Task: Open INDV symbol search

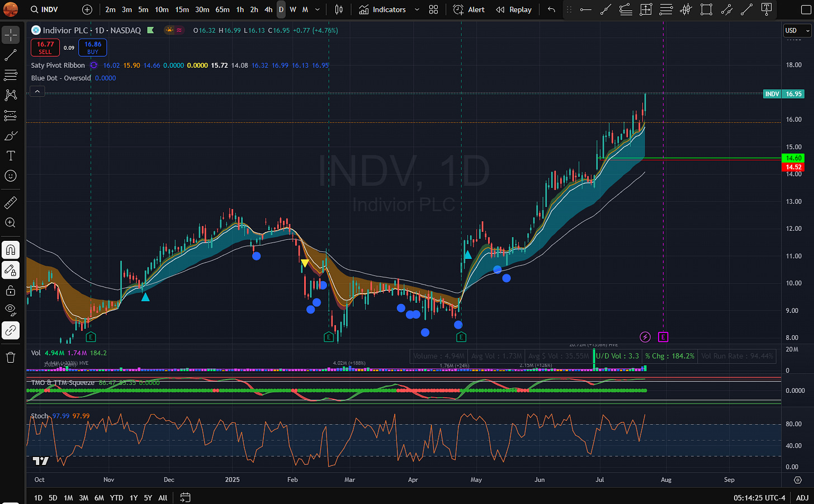Action: (x=44, y=9)
